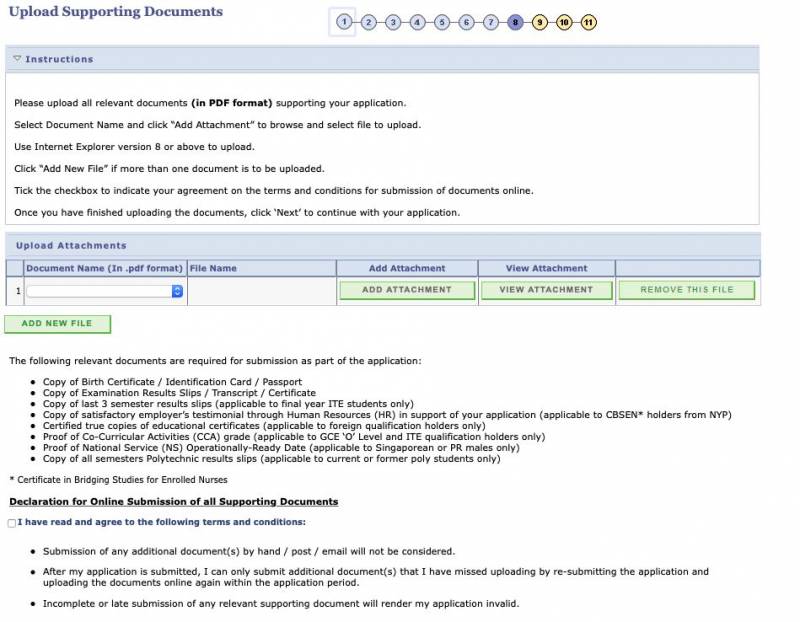Jump to step 10 circle
Screen dimensions: 800x622
[564, 22]
